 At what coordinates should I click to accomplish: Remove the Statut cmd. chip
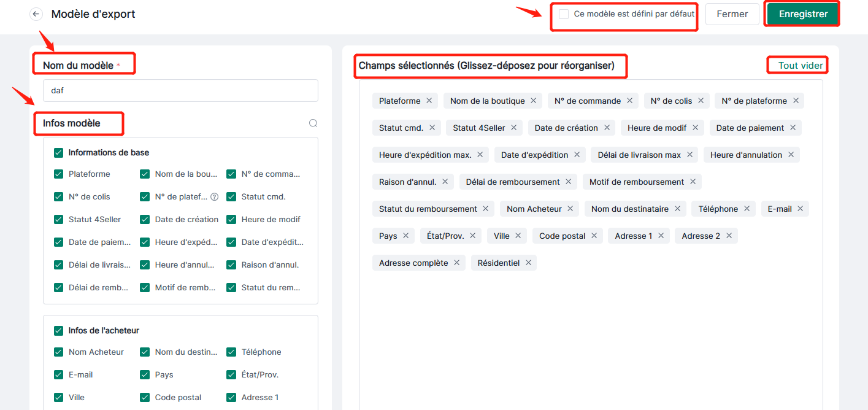[x=432, y=128]
